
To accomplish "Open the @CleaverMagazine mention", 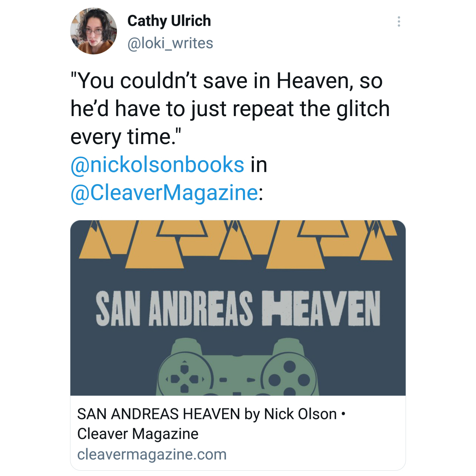I will tap(164, 193).
